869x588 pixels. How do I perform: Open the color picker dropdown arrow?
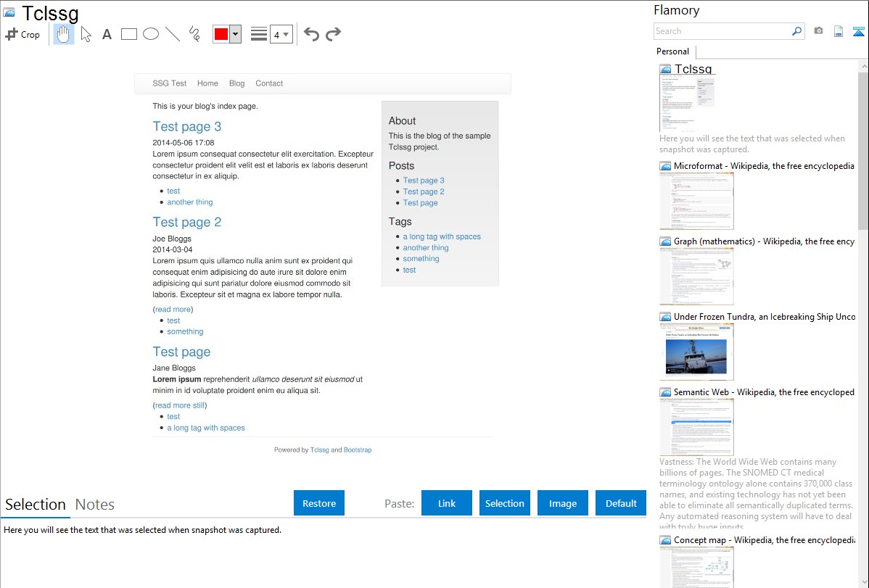click(x=235, y=34)
